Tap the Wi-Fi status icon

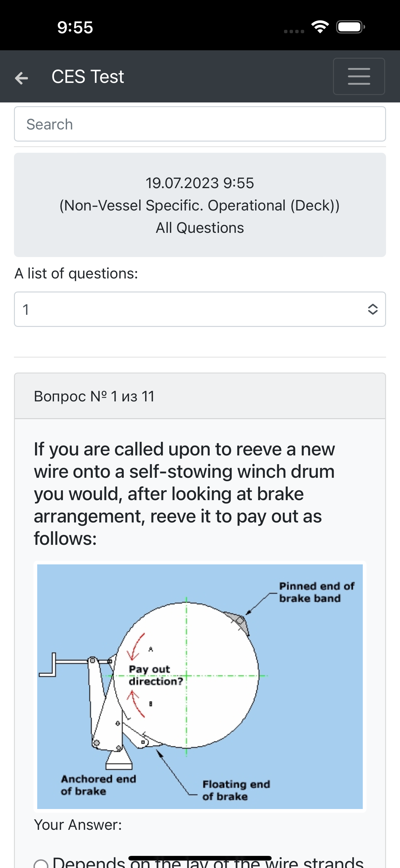click(320, 27)
